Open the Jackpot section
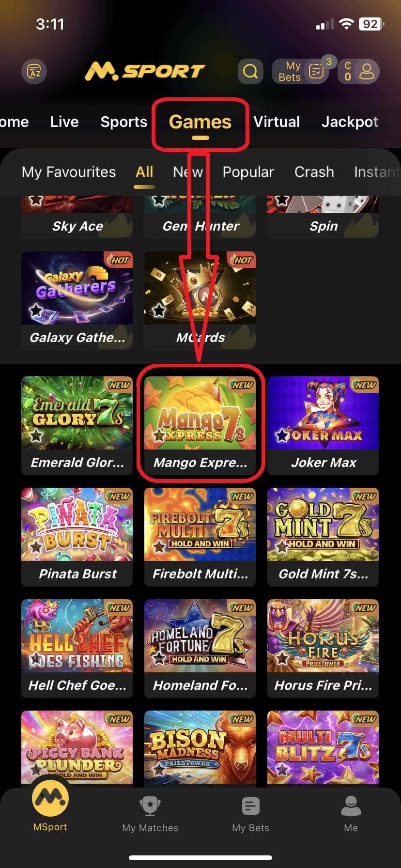 pos(350,122)
